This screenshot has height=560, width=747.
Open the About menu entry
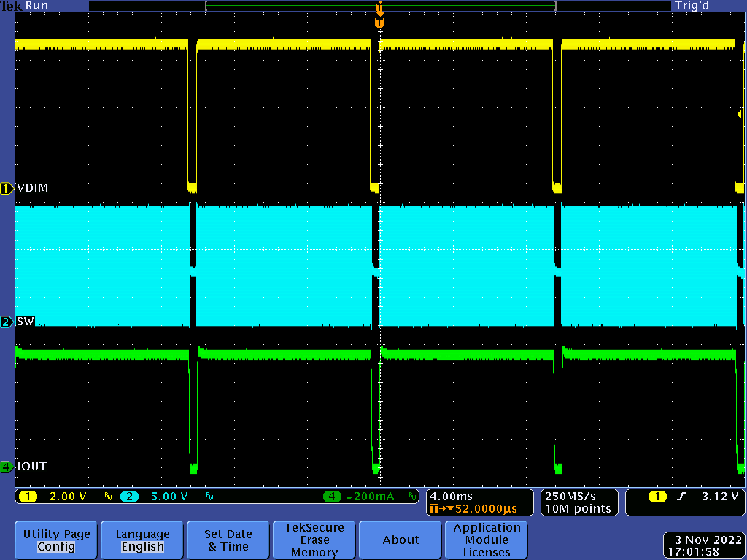[400, 540]
